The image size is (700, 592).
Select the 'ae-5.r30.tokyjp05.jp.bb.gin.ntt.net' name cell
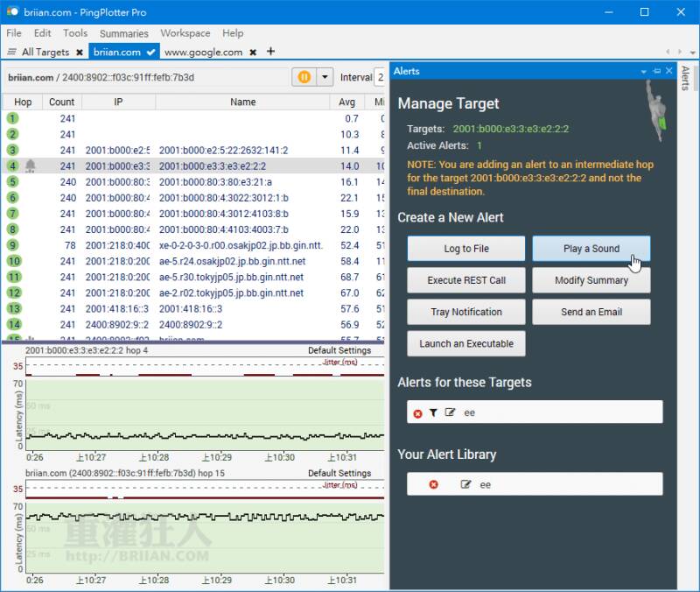click(231, 277)
